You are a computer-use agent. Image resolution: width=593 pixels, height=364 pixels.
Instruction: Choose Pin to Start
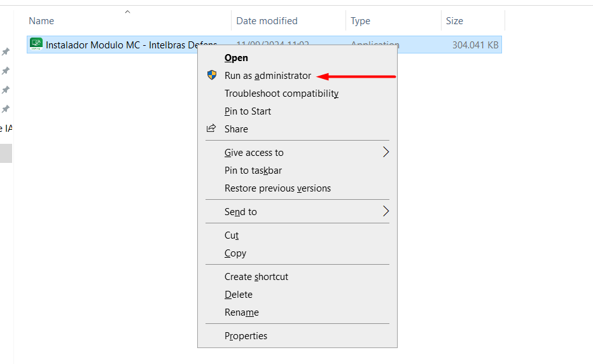tap(248, 111)
